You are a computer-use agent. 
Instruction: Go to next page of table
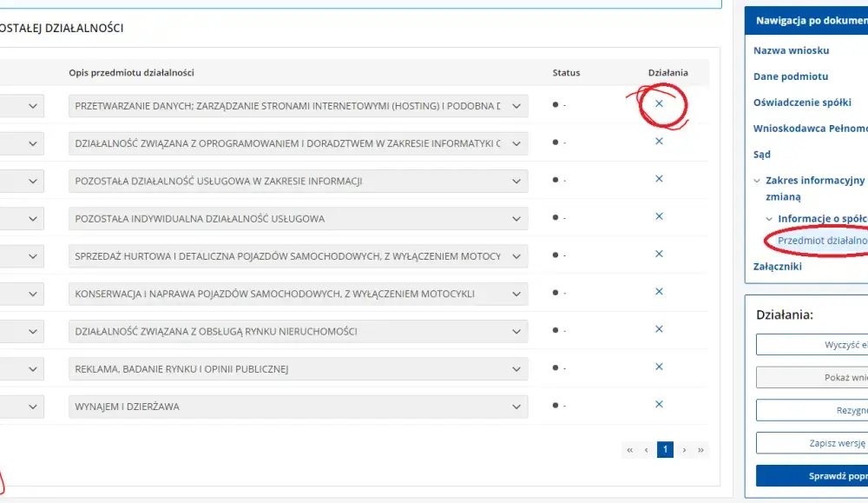684,450
